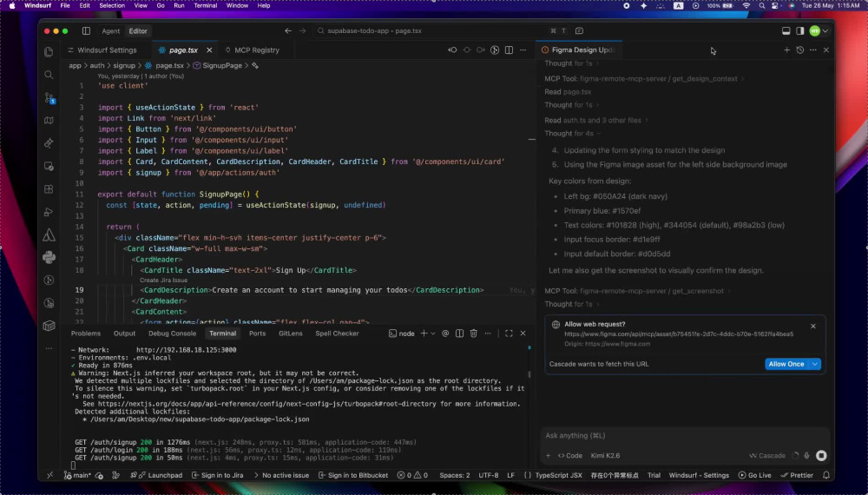868x495 pixels.
Task: Toggle the right side panel layout icon
Action: pos(800,31)
